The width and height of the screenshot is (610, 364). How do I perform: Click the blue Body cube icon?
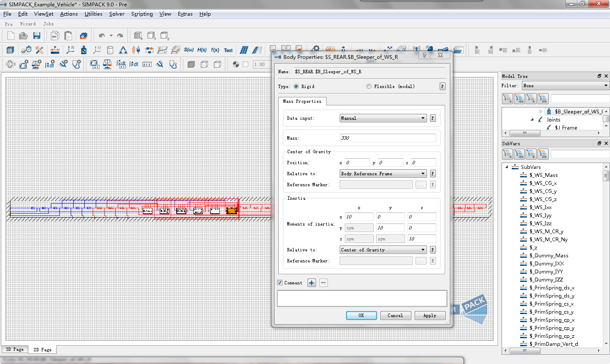[11, 50]
